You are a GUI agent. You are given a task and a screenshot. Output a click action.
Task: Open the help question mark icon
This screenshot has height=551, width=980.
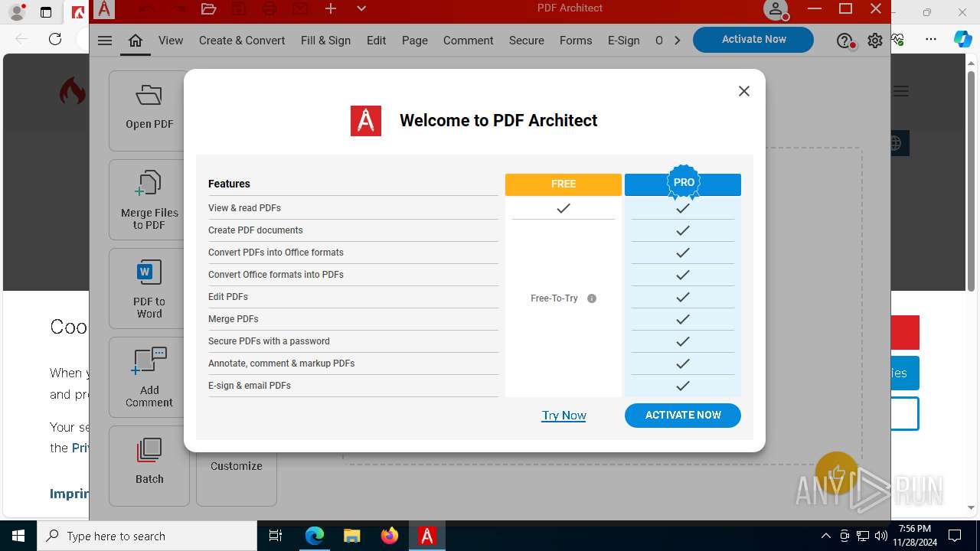pos(844,41)
